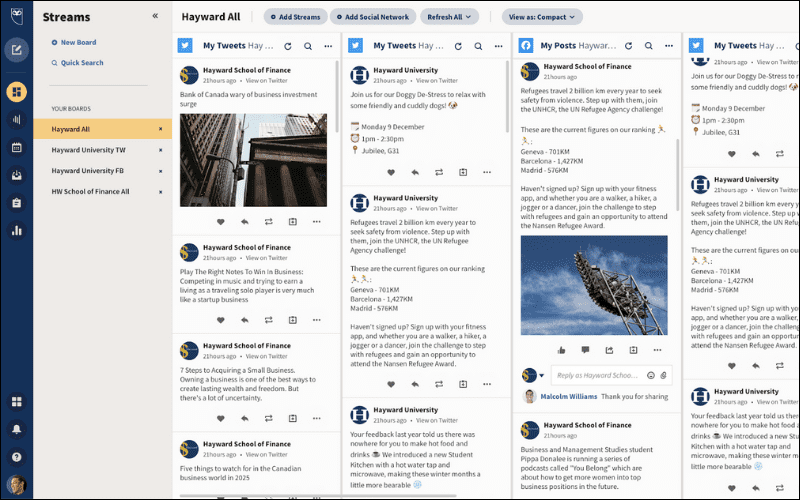800x500 pixels.
Task: Open the Planner calendar sidebar icon
Action: click(x=16, y=147)
